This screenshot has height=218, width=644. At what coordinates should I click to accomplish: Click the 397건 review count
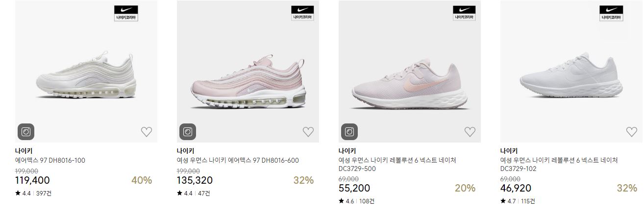point(44,194)
